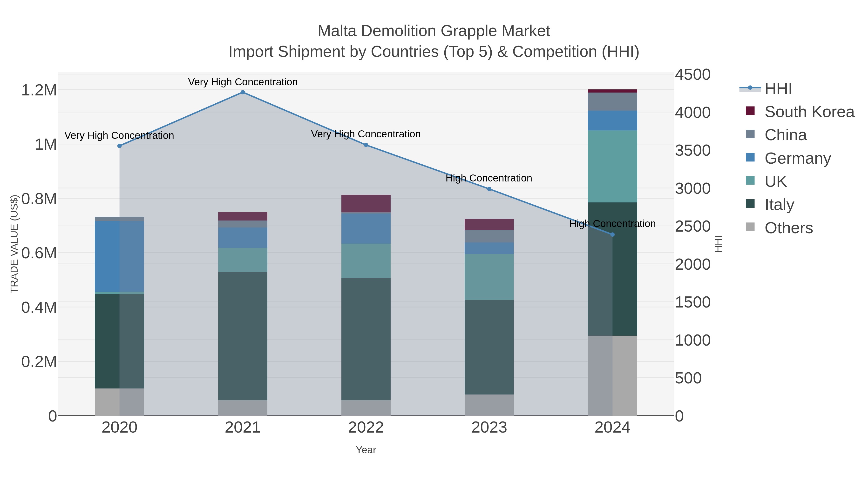Click the 'Very High Concentration' label above 2021

pos(243,82)
